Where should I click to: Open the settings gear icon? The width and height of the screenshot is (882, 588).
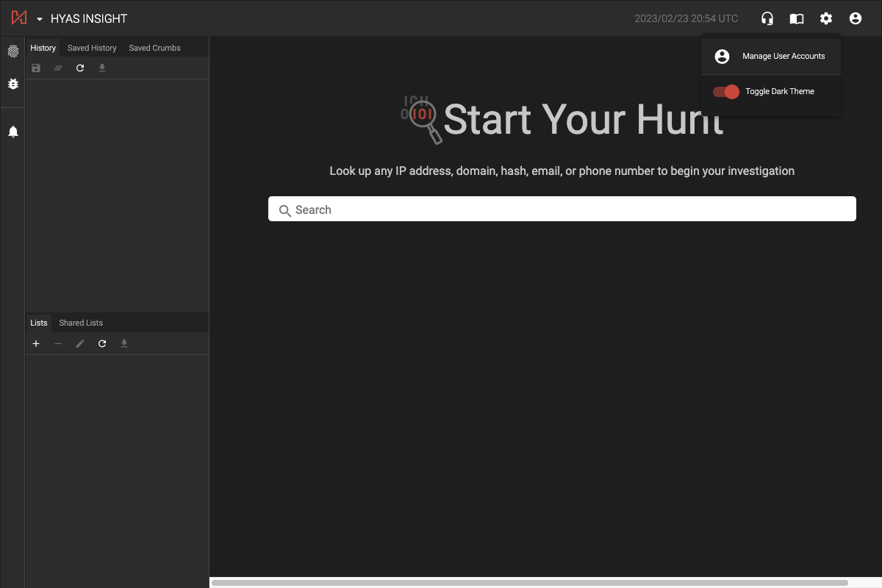pyautogui.click(x=826, y=18)
